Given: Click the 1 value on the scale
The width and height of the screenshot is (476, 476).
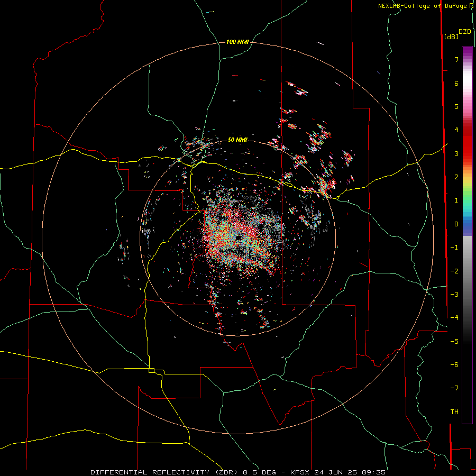Looking at the screenshot, I should 456,200.
